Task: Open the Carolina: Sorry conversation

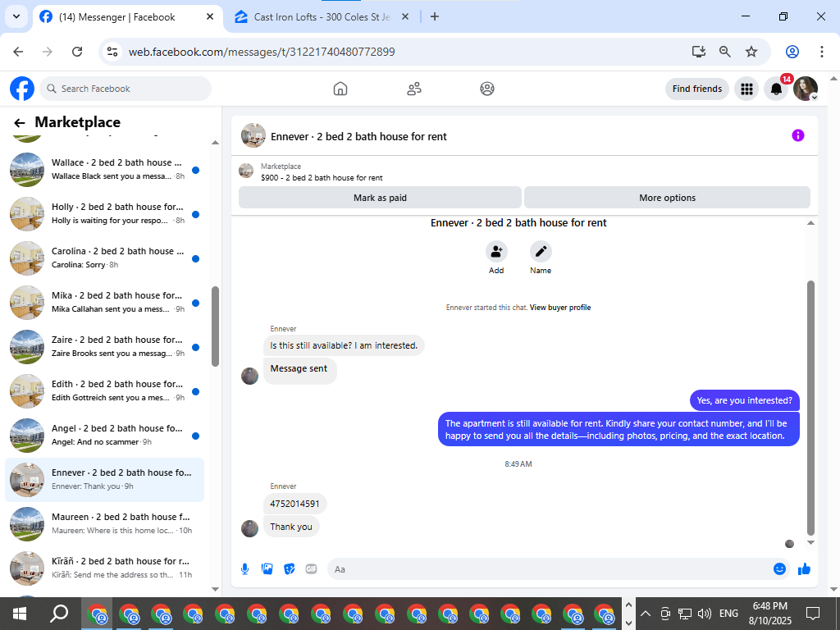Action: tap(104, 258)
